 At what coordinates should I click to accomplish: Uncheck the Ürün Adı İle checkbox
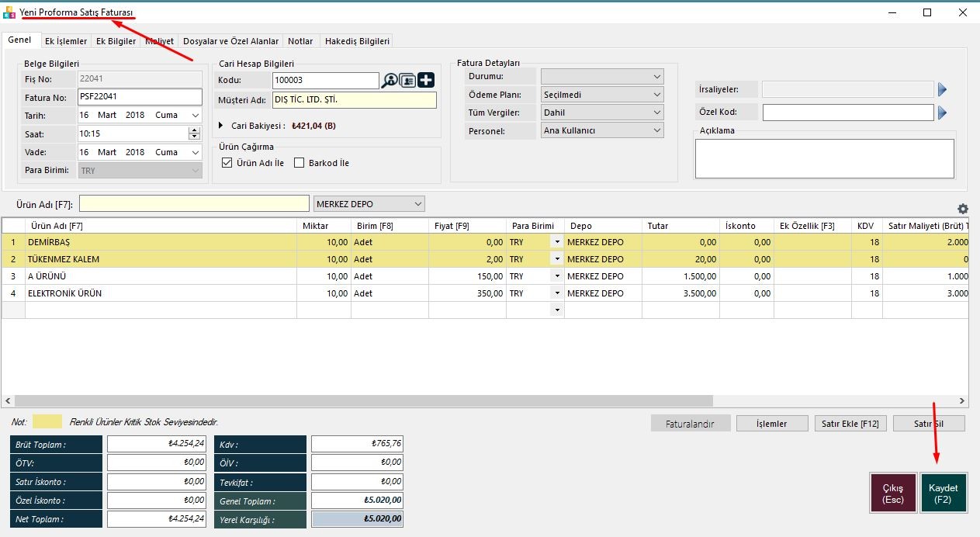[227, 163]
